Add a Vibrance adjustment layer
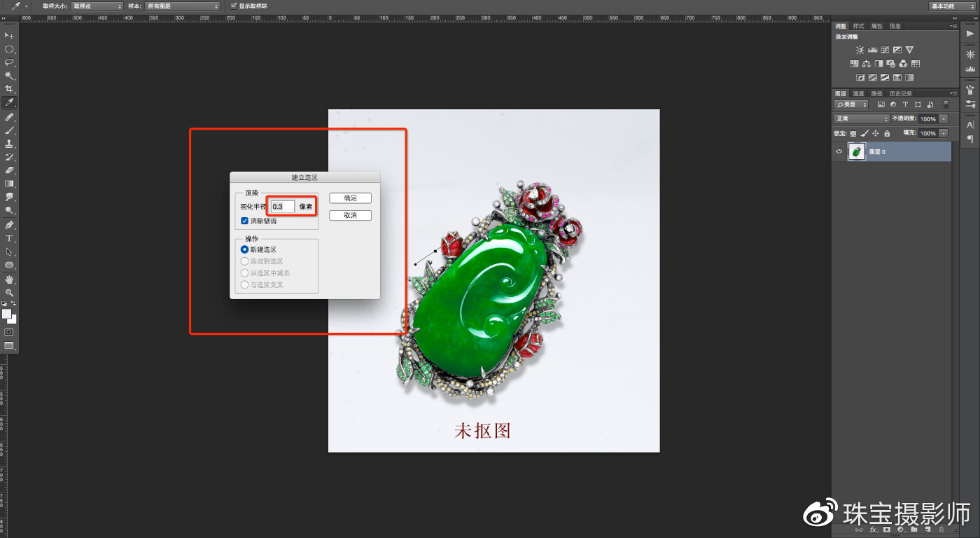Screen dimensions: 980x538 click(909, 50)
